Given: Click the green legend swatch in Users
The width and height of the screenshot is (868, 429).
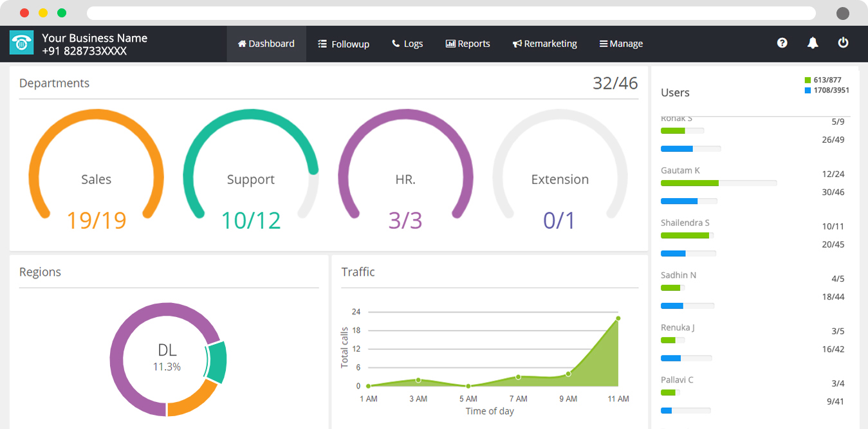Looking at the screenshot, I should (808, 80).
